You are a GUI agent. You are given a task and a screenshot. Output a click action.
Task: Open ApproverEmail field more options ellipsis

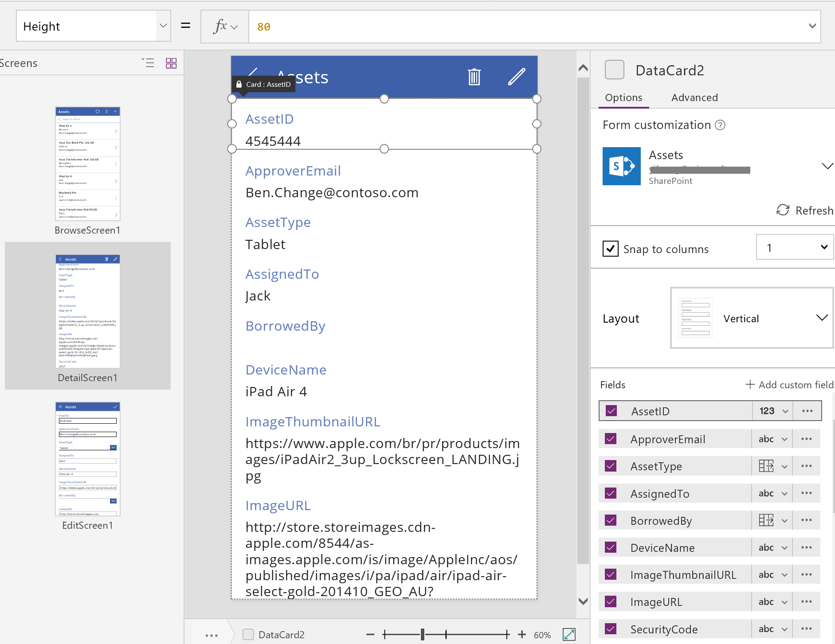(x=807, y=439)
